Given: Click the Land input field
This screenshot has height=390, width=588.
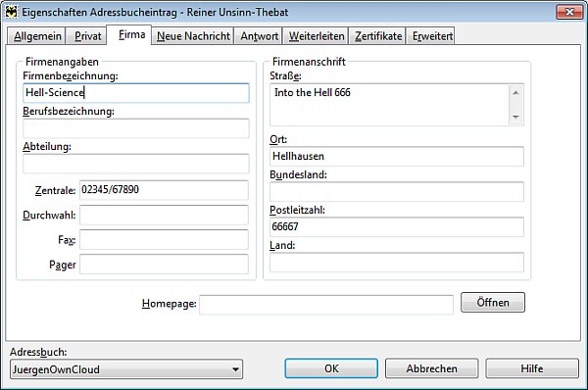Looking at the screenshot, I should click(x=397, y=263).
